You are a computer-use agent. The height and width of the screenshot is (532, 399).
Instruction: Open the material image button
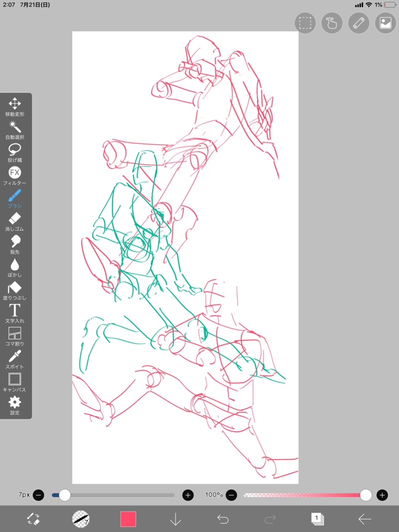coord(386,23)
